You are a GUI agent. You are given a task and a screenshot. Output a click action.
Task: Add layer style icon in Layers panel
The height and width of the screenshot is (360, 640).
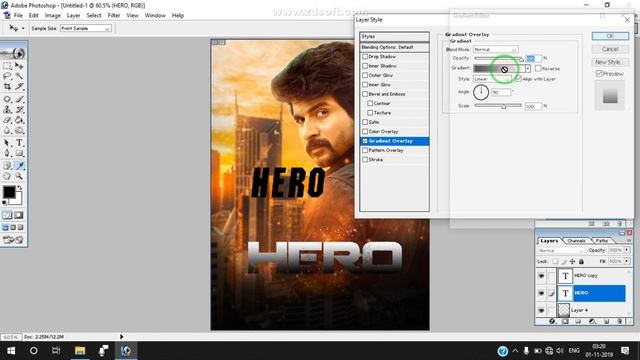(x=552, y=321)
